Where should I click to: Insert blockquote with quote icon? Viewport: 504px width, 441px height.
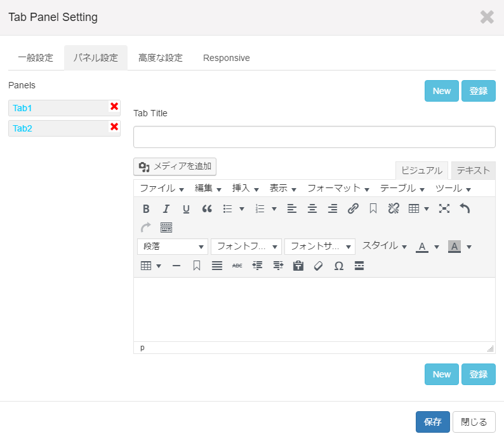[x=207, y=209]
